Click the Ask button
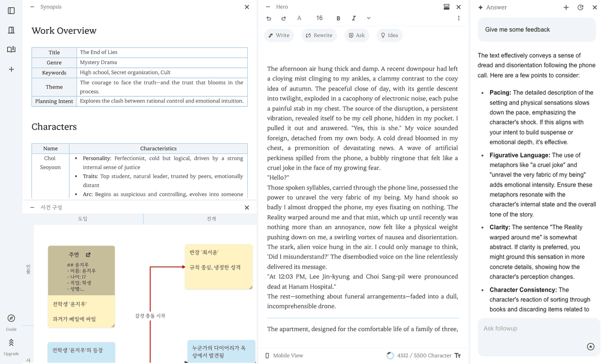This screenshot has height=364, width=608. (x=357, y=35)
